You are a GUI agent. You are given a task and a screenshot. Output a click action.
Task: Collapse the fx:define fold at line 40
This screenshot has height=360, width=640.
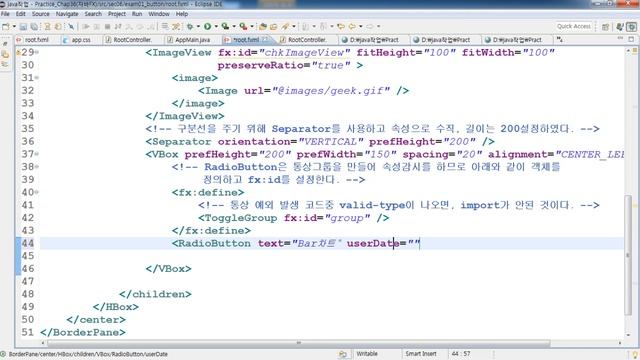click(x=37, y=192)
